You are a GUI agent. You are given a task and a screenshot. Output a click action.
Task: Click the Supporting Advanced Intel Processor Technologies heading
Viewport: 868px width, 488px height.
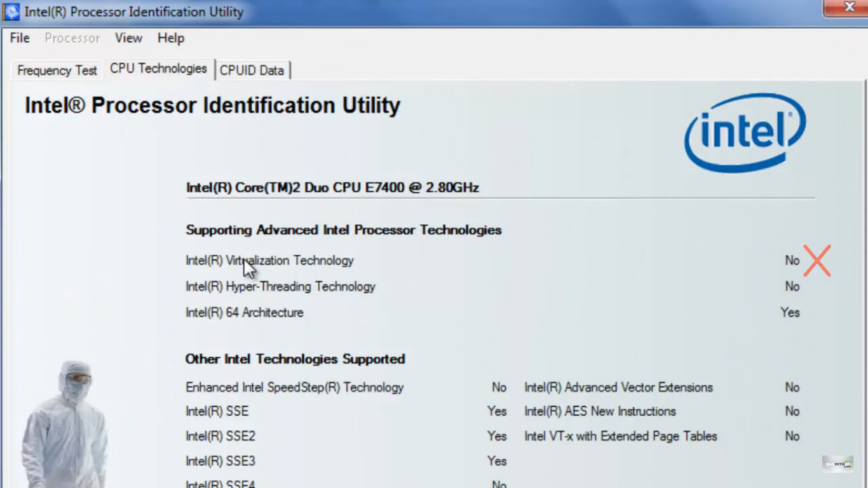coord(344,230)
